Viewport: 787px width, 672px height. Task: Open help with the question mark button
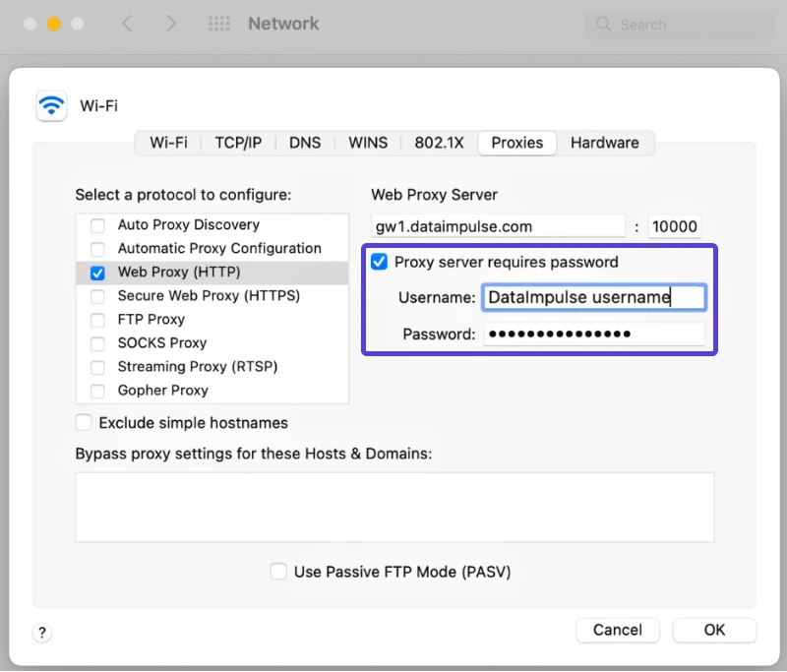[42, 633]
